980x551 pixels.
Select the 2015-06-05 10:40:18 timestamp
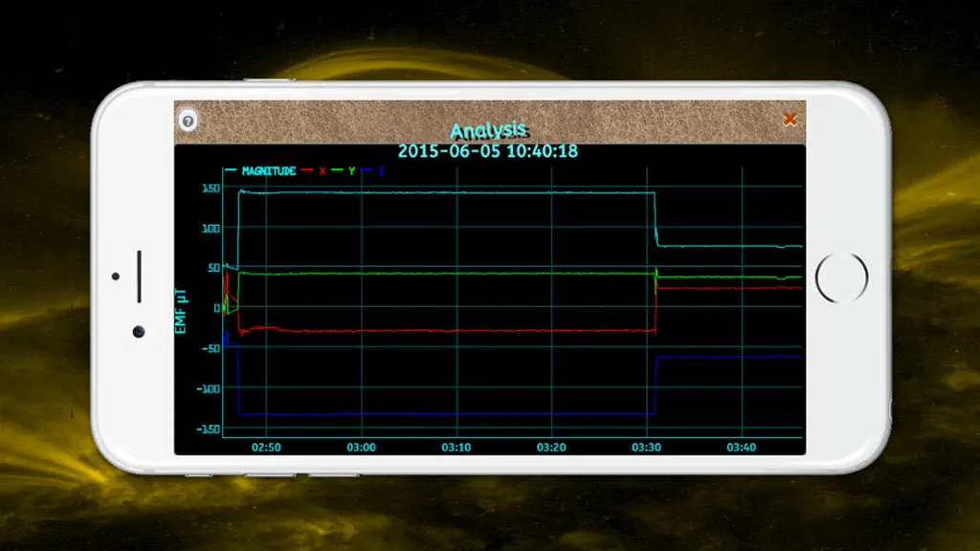(x=488, y=151)
